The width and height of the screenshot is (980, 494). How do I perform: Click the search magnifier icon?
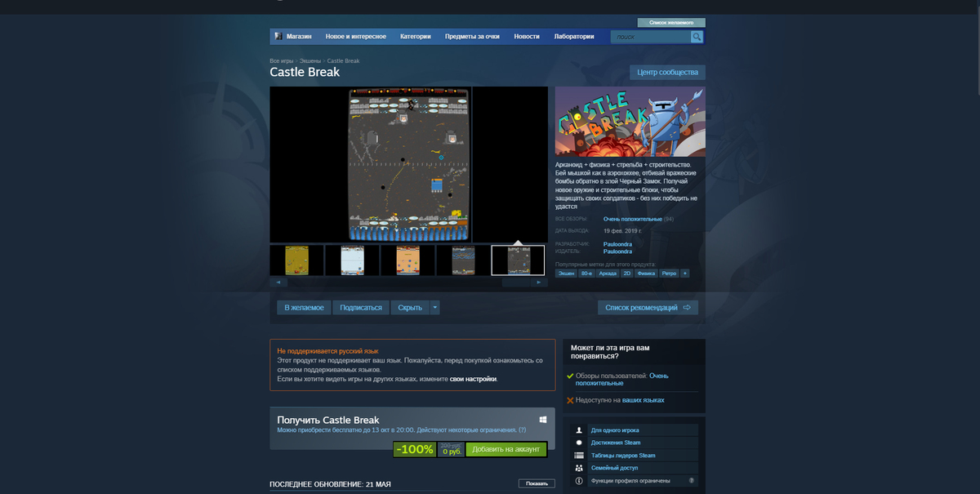(697, 37)
